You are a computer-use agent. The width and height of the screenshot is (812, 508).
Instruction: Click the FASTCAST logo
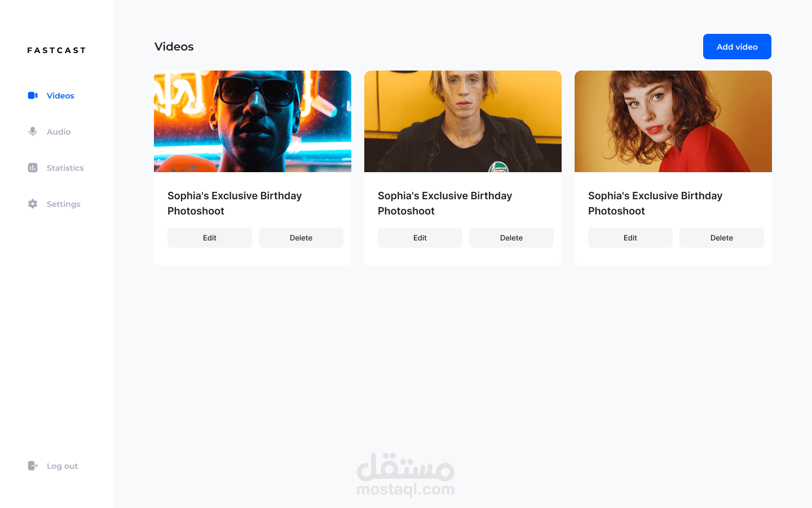tap(56, 50)
